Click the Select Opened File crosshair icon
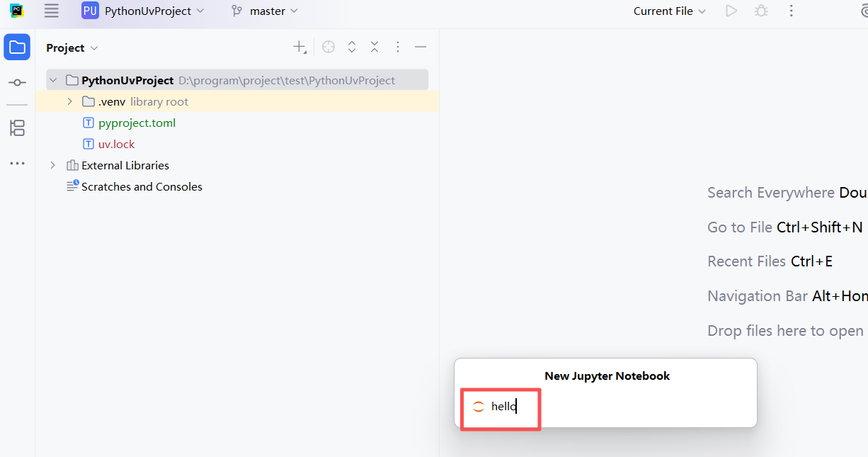Image resolution: width=868 pixels, height=457 pixels. click(x=329, y=47)
